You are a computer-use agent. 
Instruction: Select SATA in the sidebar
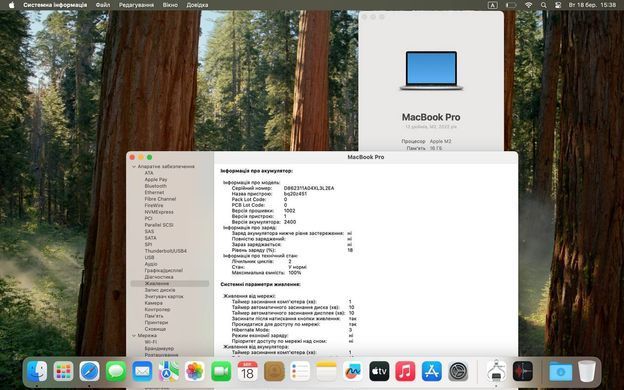pyautogui.click(x=150, y=238)
